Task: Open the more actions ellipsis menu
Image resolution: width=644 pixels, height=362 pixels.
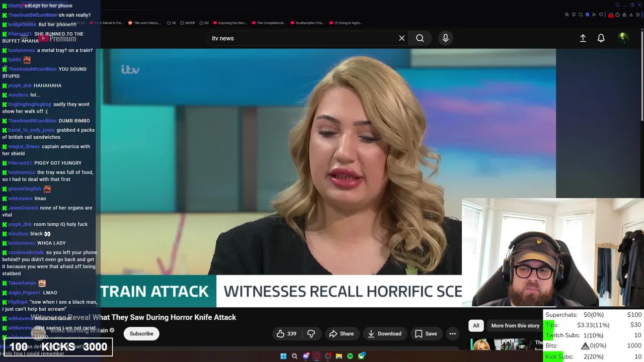Action: coord(452,333)
